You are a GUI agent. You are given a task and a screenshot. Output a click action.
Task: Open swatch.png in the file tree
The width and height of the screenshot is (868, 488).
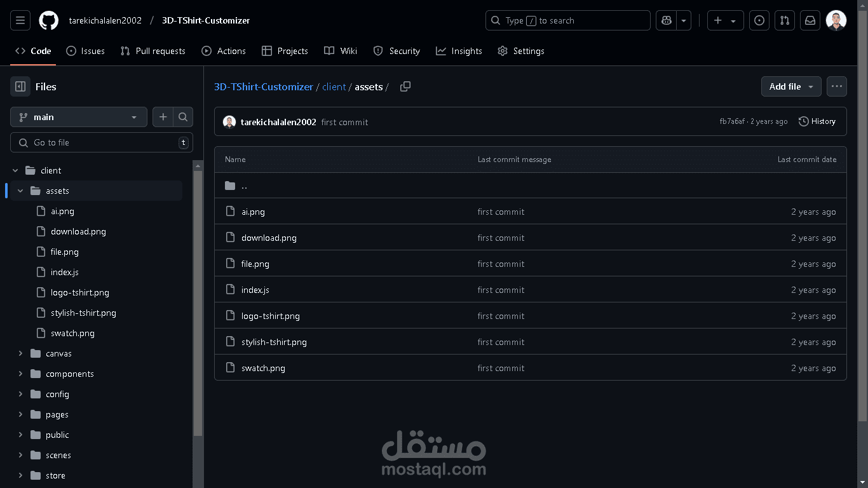[72, 333]
